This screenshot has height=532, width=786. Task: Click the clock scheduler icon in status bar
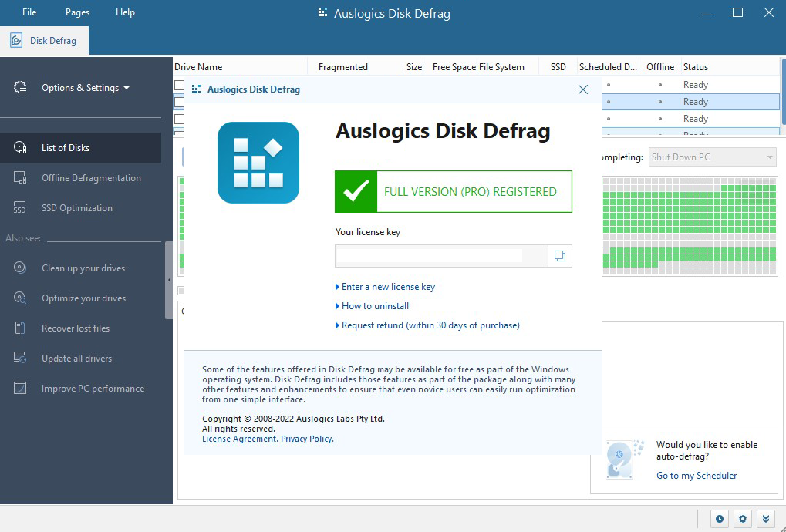[x=720, y=519]
